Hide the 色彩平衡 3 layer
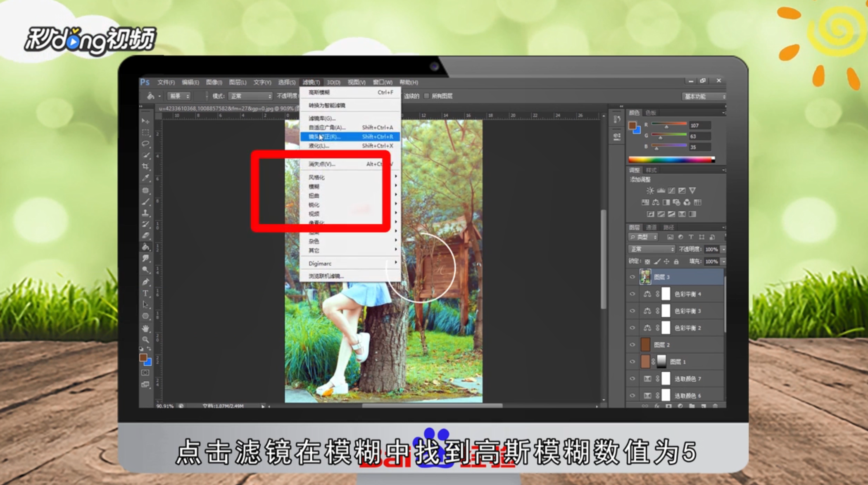The width and height of the screenshot is (868, 485). pos(632,311)
